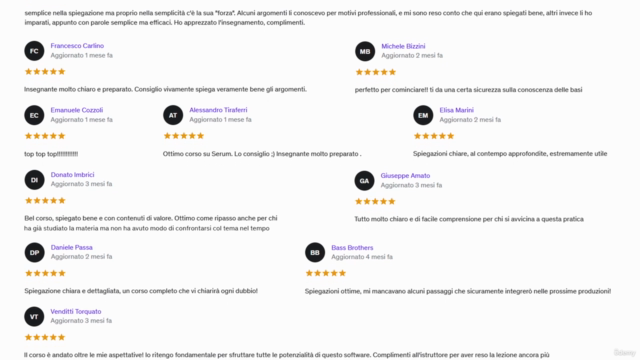640x360 pixels.
Task: Click the FC avatar of Francesco Carlino
Action: coord(34,51)
